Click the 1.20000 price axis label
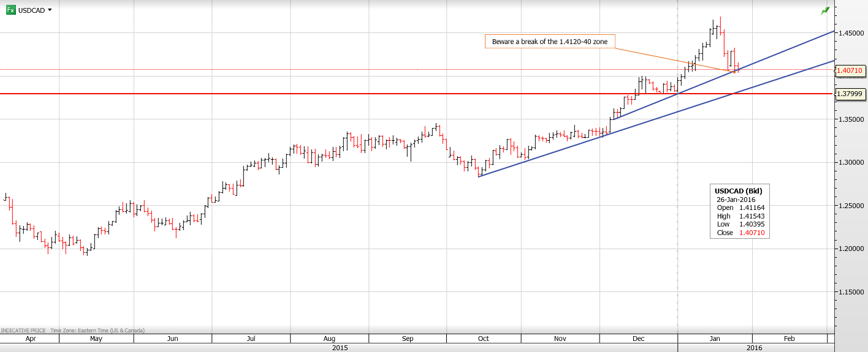This screenshot has height=352, width=868. [x=852, y=249]
